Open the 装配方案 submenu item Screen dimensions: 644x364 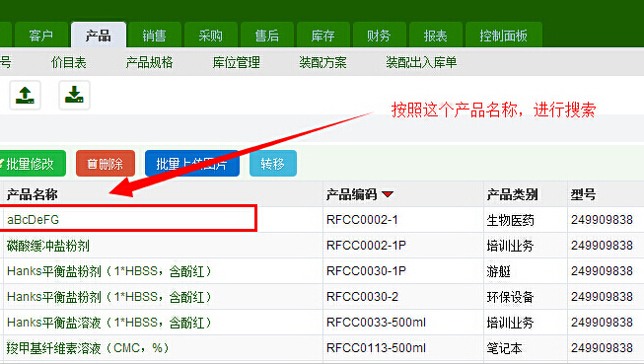coord(322,62)
